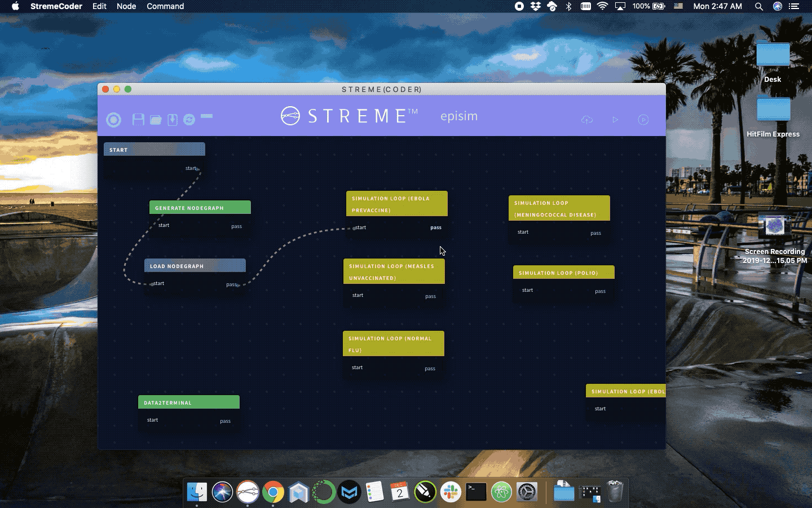Open Notification Center list icon
812x508 pixels.
click(794, 6)
